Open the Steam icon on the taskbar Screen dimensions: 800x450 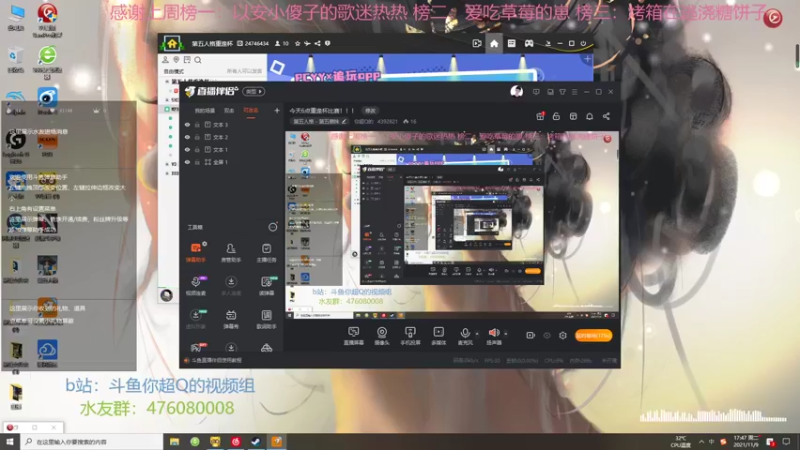click(x=256, y=441)
